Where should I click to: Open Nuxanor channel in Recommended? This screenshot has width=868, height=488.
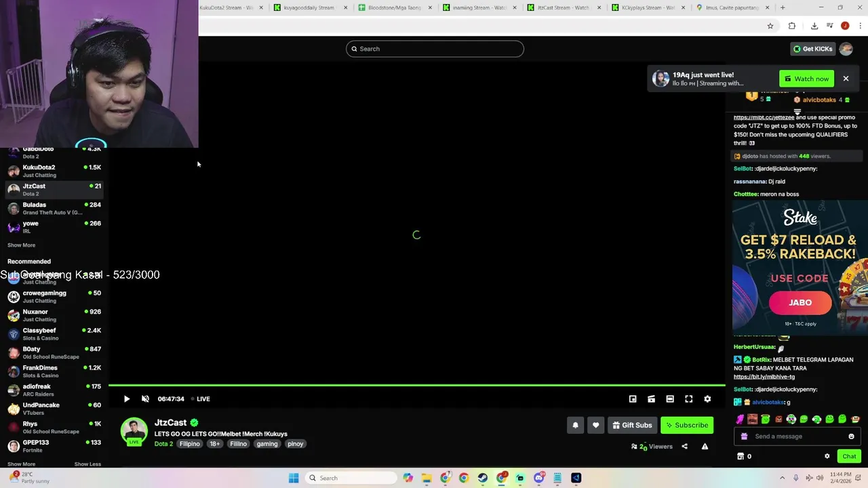(x=54, y=315)
